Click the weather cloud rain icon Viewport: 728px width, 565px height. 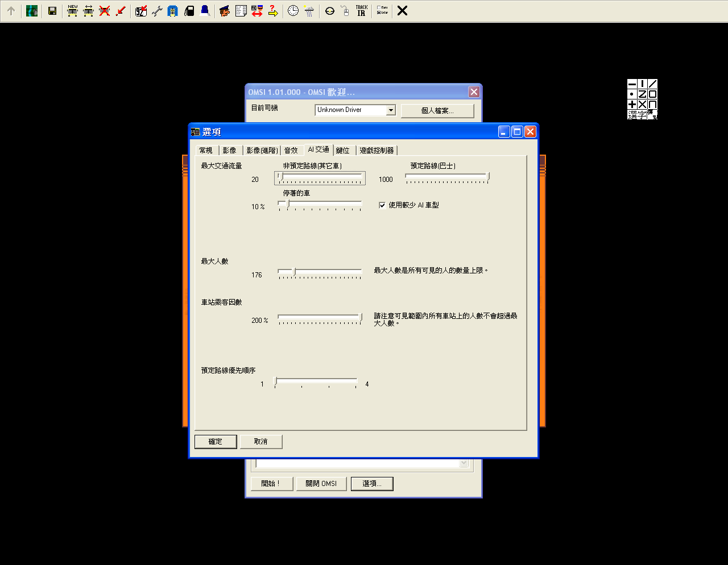(x=309, y=11)
